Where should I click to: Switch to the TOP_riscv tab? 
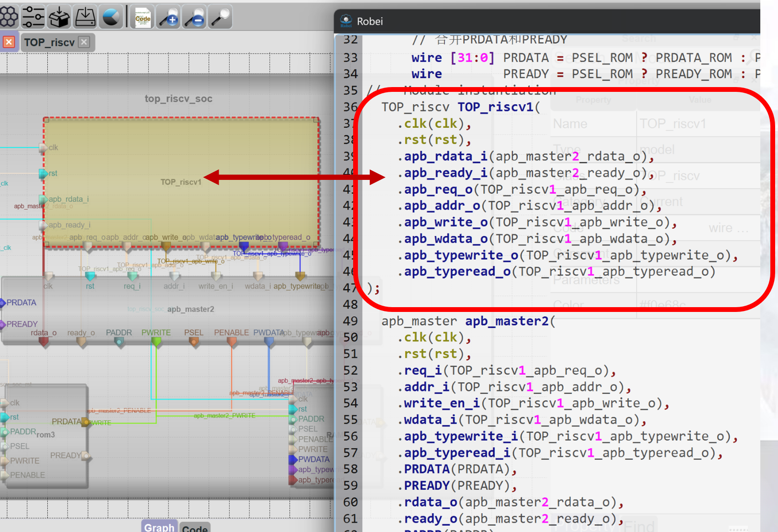[49, 43]
